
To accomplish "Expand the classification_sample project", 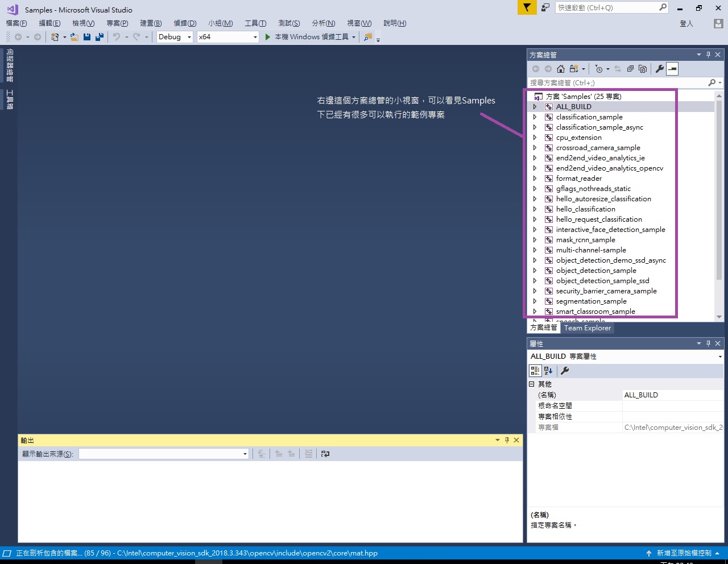I will pyautogui.click(x=535, y=117).
